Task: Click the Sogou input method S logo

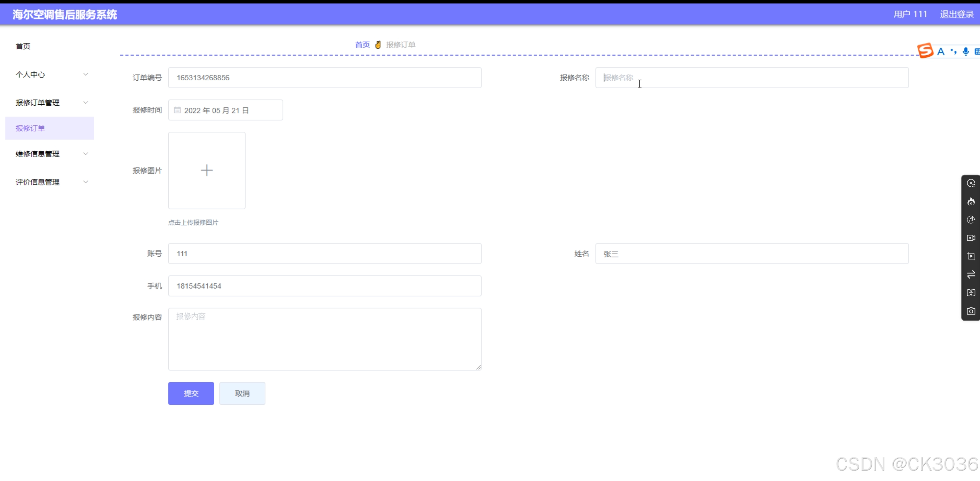Action: click(925, 50)
